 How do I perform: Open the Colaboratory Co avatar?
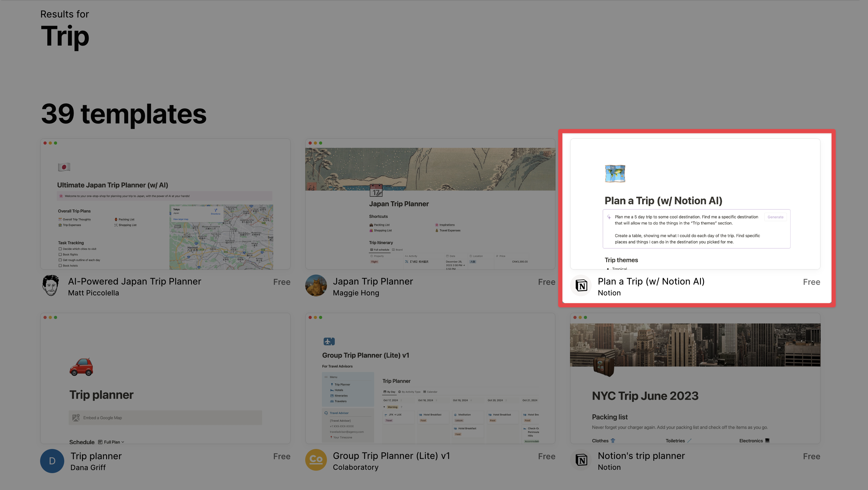coord(316,460)
